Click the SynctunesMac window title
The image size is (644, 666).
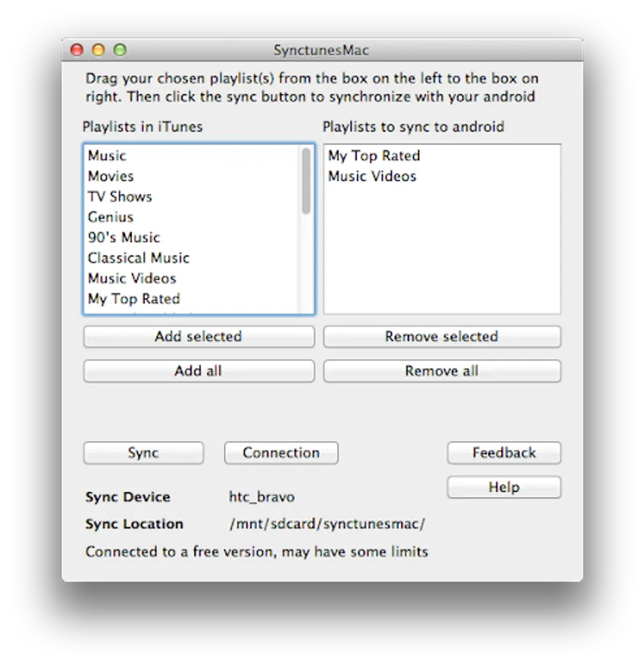pos(321,50)
